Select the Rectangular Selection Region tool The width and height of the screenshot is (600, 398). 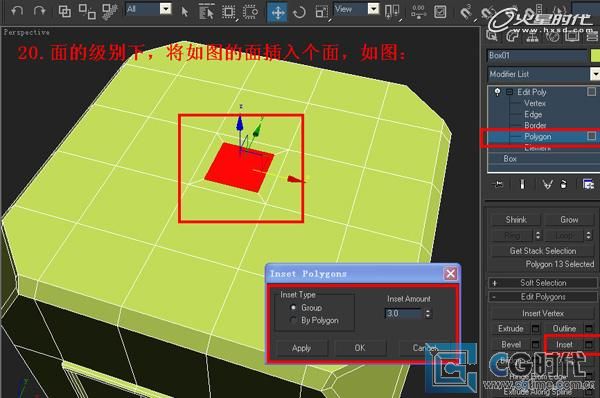click(x=229, y=12)
